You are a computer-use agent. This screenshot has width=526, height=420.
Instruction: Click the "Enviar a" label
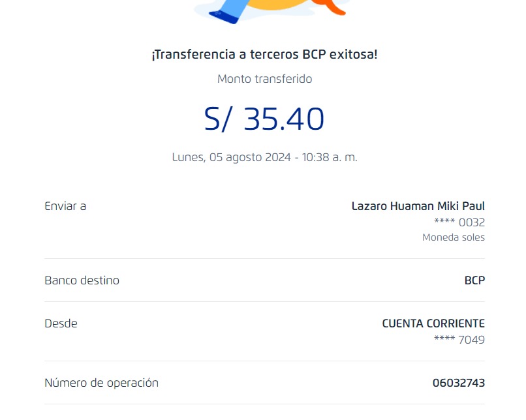coord(65,206)
